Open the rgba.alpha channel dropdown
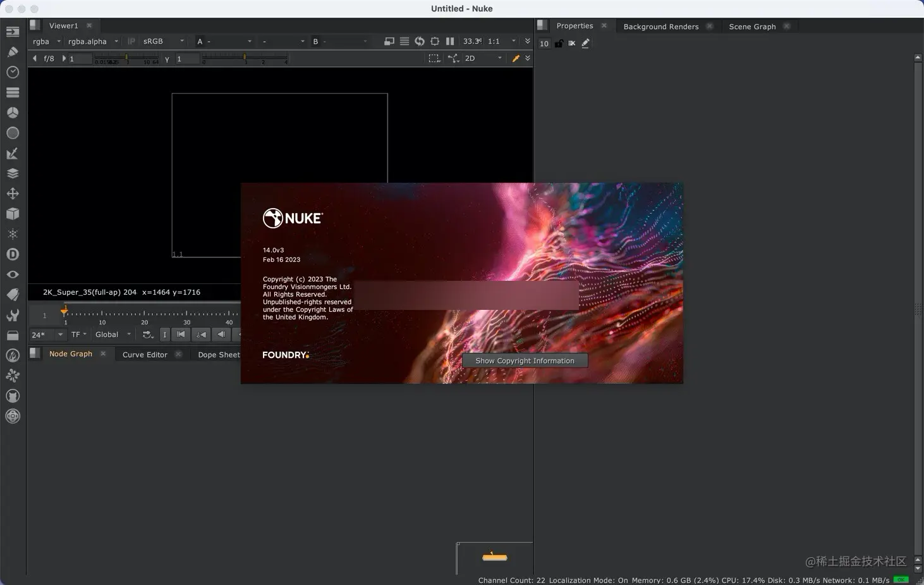Image resolution: width=924 pixels, height=585 pixels. [94, 41]
